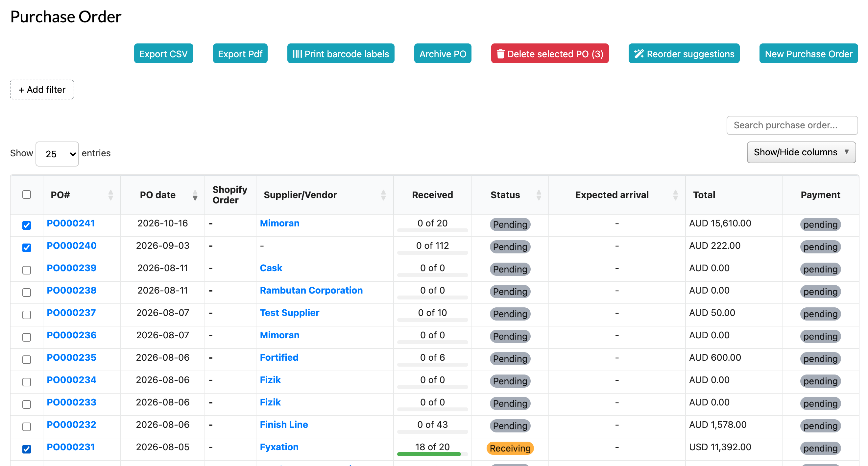Create a New Purchase Order
Screen dimensions: 868x466
click(808, 54)
